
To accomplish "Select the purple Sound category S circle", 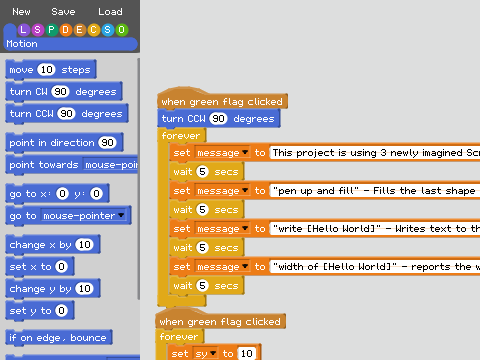I will point(37,30).
